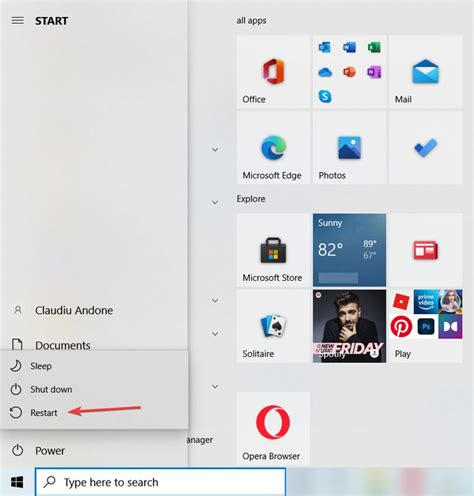Launch Word from the Office folder tile
The width and height of the screenshot is (474, 496).
[x=349, y=47]
